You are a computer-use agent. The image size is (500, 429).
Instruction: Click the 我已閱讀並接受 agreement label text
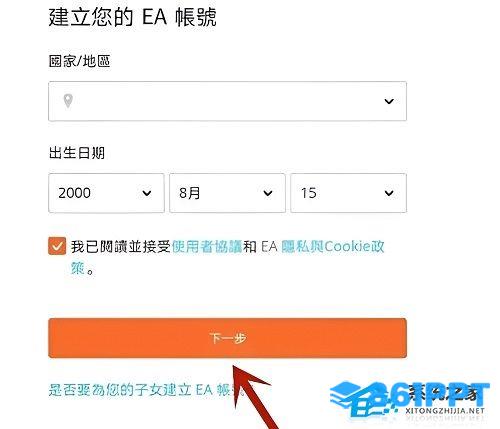click(121, 247)
